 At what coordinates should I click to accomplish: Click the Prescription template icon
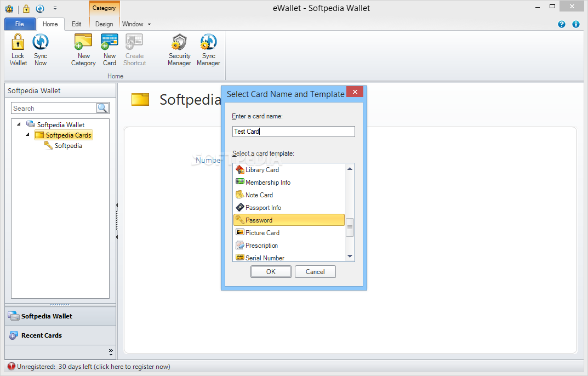coord(240,245)
